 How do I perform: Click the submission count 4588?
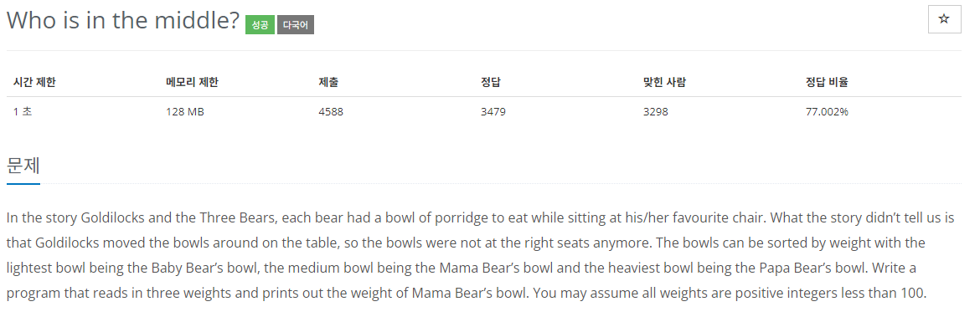(331, 112)
